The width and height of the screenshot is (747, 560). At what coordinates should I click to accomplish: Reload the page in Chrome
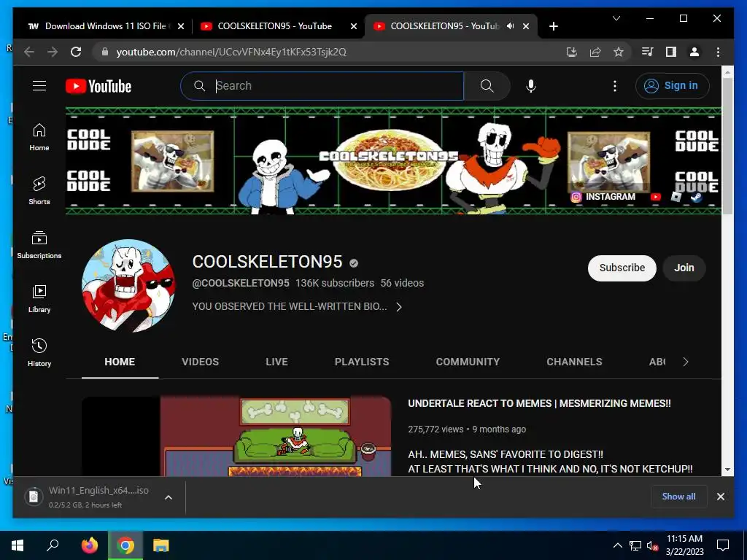(x=76, y=52)
